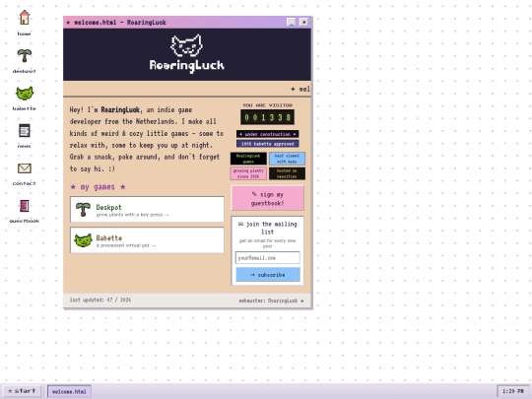Open the guestbook desktop icon

point(24,211)
